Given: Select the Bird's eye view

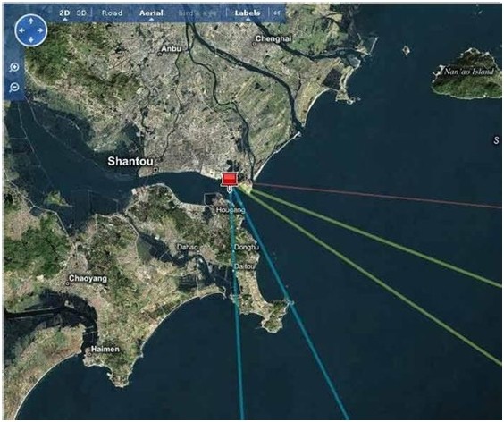Looking at the screenshot, I should [197, 13].
